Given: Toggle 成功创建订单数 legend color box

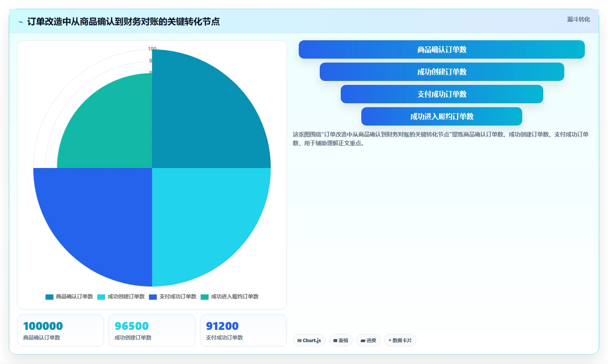Looking at the screenshot, I should pyautogui.click(x=101, y=297).
